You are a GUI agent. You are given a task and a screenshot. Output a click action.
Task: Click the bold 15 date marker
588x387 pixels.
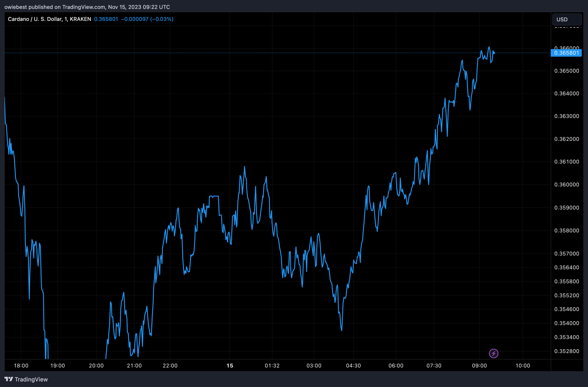pos(230,365)
